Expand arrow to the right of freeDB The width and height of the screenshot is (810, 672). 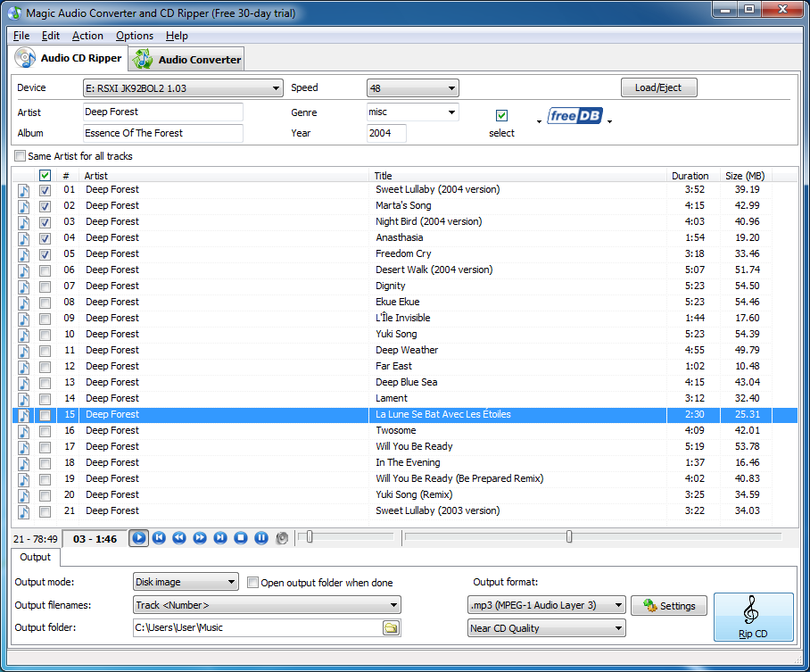[609, 121]
